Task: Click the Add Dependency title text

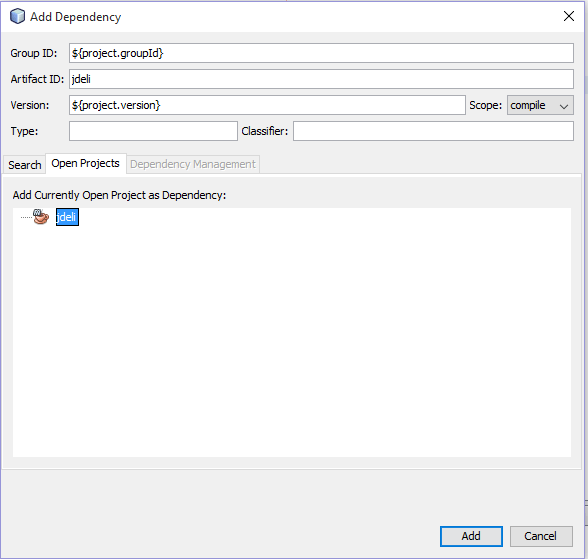Action: pyautogui.click(x=76, y=17)
